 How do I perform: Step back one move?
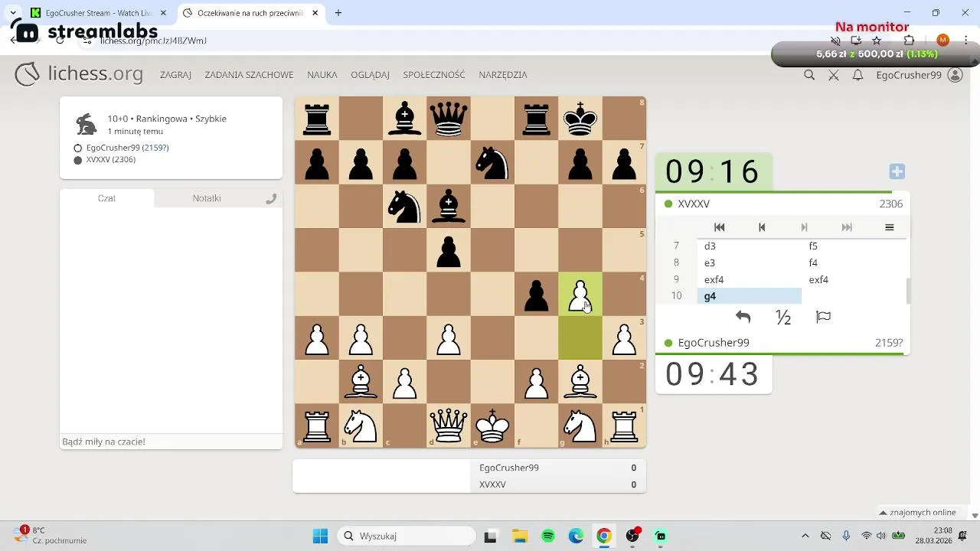762,227
